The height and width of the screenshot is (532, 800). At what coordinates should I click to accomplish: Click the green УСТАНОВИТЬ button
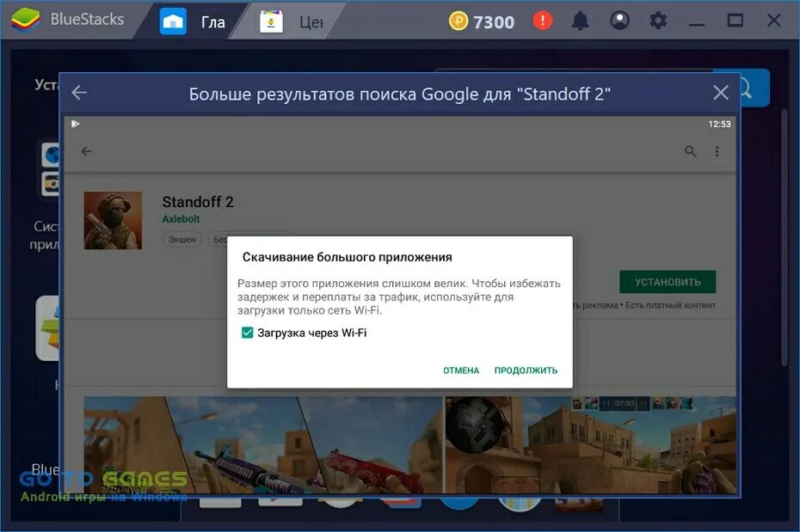668,282
